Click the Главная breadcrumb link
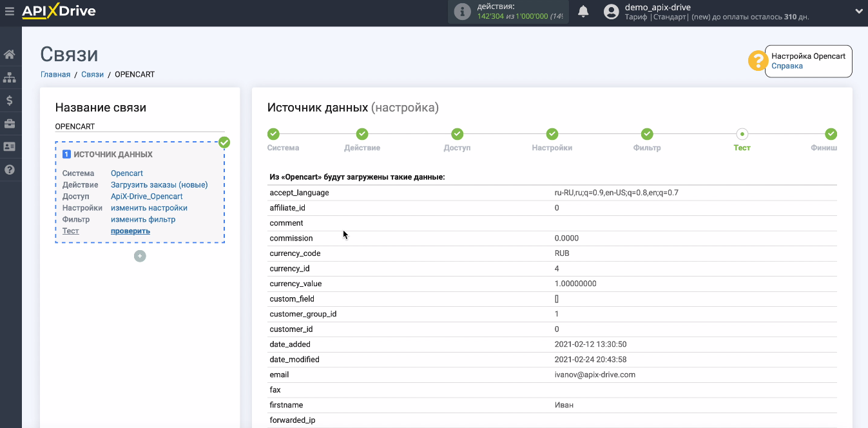Screen dimensions: 868x428 (x=55, y=74)
